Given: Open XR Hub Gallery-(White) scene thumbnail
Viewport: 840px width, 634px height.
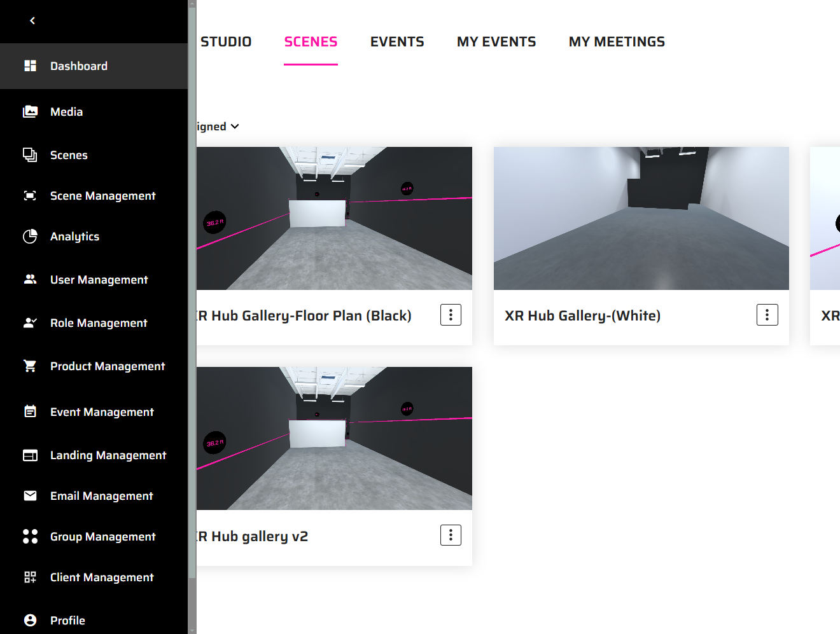Looking at the screenshot, I should (x=641, y=218).
